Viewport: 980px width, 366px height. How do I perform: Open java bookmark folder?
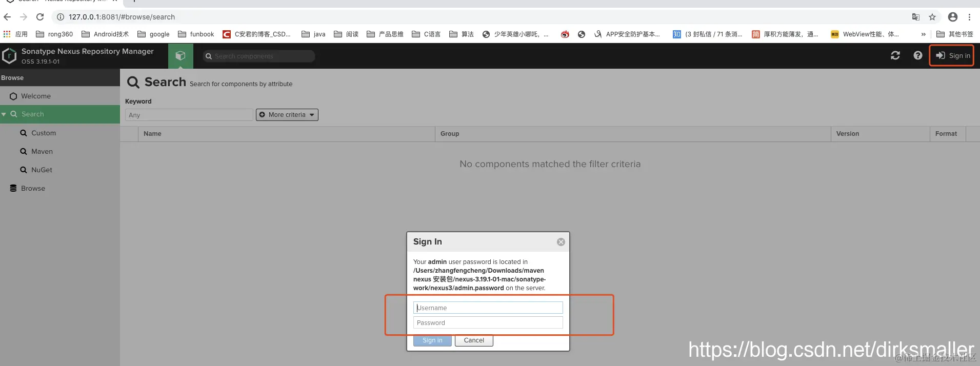pos(313,34)
